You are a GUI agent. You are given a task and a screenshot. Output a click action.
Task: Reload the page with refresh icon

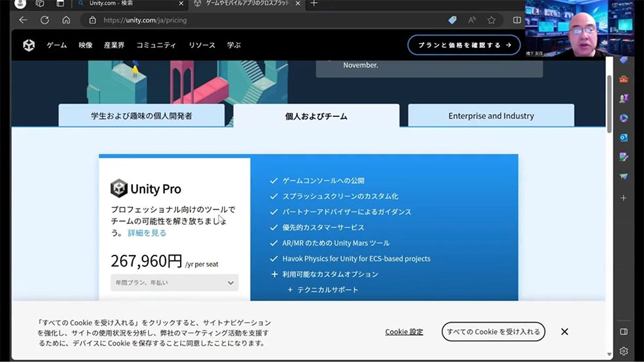(x=45, y=20)
